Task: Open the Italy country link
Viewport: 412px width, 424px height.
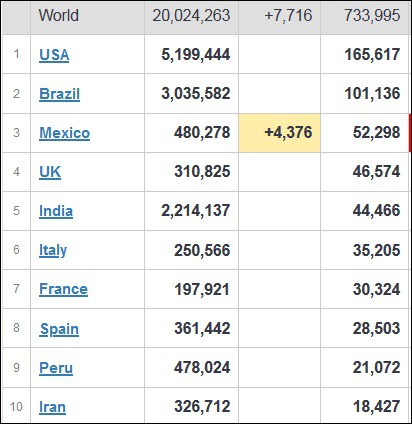Action: pos(53,250)
